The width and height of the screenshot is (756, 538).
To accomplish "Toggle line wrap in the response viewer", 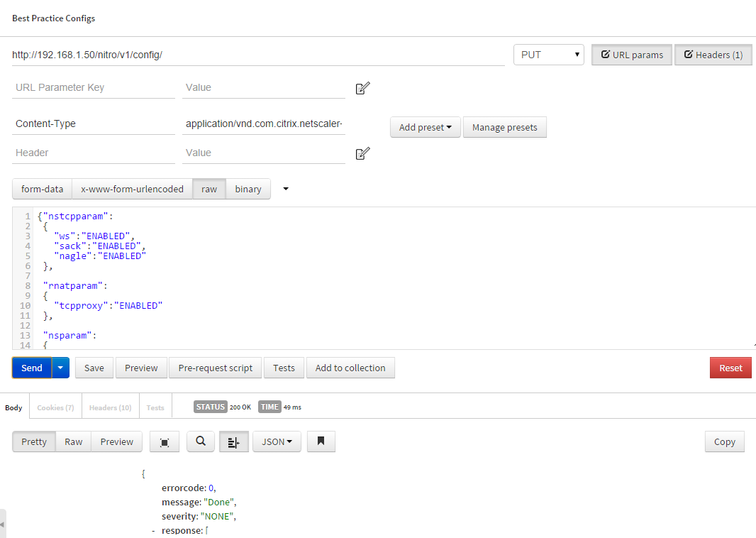I will [234, 441].
